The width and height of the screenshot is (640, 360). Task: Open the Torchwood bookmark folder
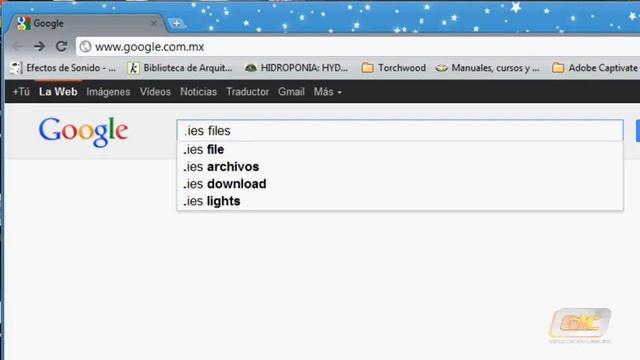pos(394,68)
